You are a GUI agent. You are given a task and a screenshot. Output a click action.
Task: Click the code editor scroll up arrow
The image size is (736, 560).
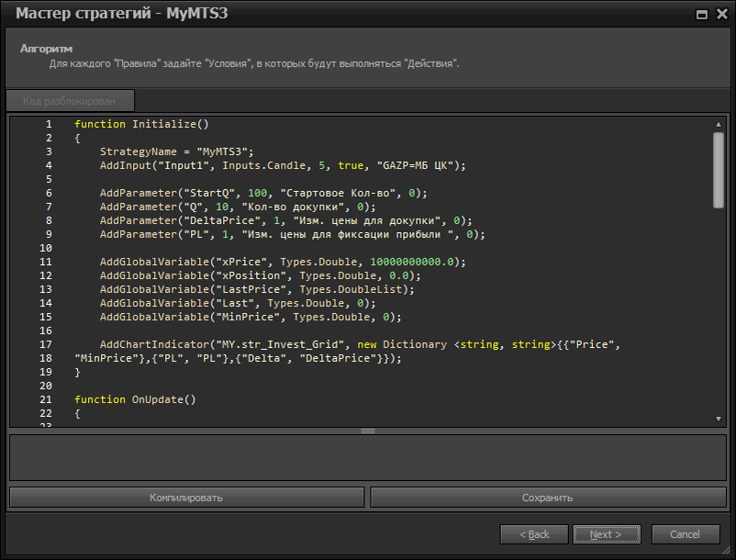pos(719,124)
